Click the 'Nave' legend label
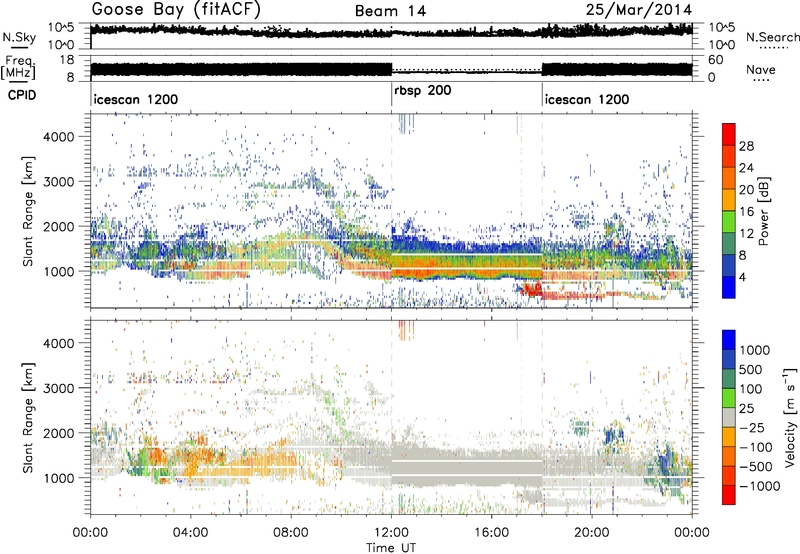 pos(761,69)
